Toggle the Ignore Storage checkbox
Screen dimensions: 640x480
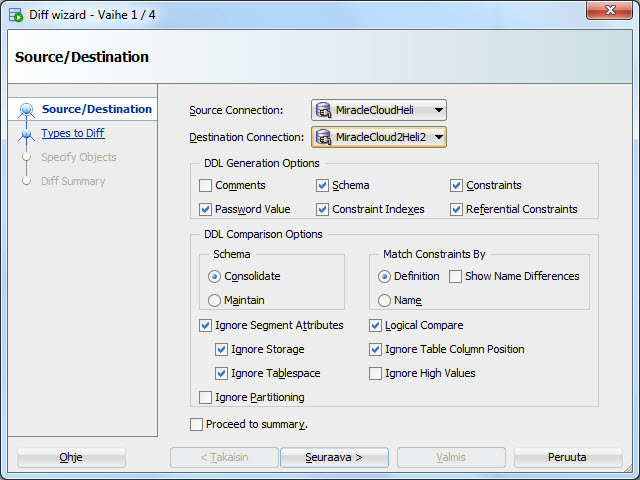point(221,349)
